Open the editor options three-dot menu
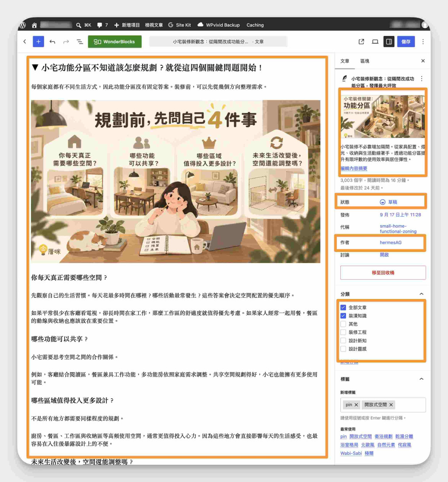Image resolution: width=448 pixels, height=482 pixels. click(423, 42)
